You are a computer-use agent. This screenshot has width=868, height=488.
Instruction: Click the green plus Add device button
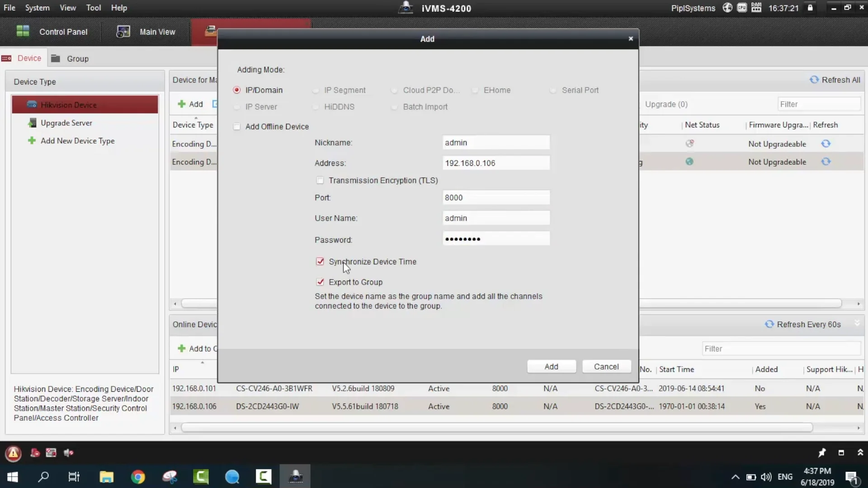pos(190,104)
